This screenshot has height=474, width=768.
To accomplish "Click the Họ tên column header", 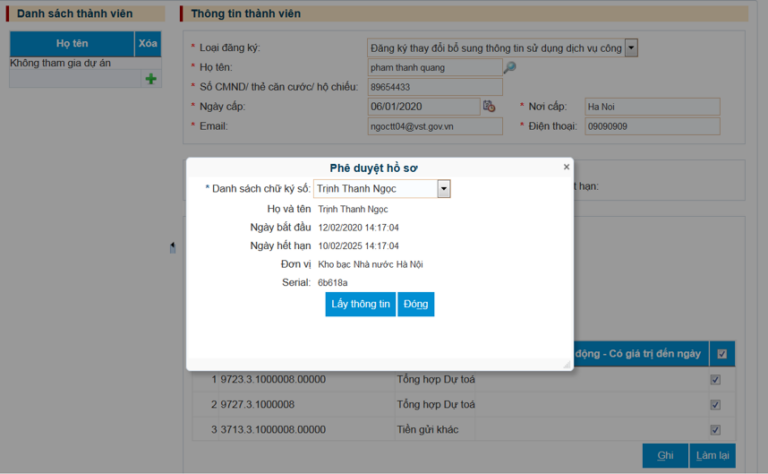I will (72, 44).
